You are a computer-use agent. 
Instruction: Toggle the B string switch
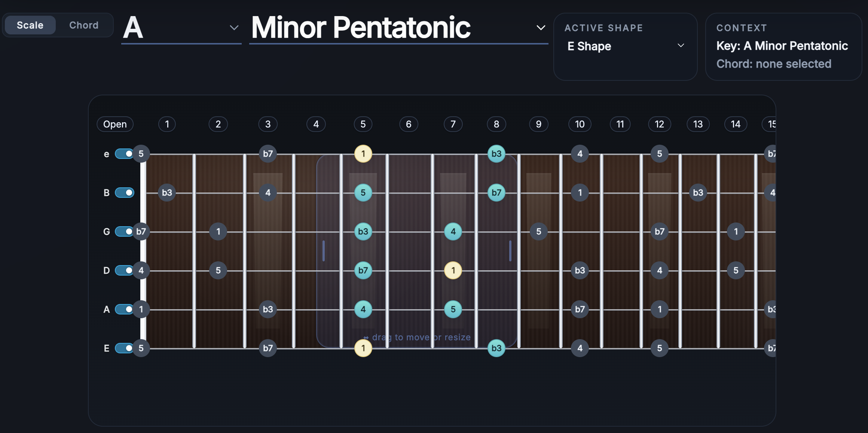(125, 193)
